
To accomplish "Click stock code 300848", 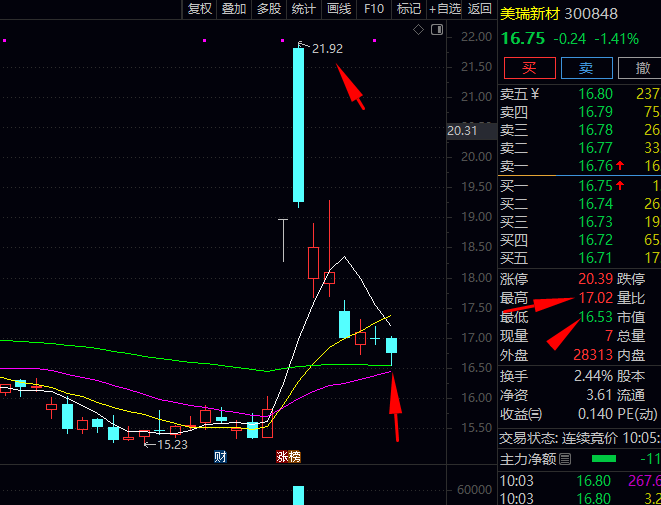I will [591, 14].
